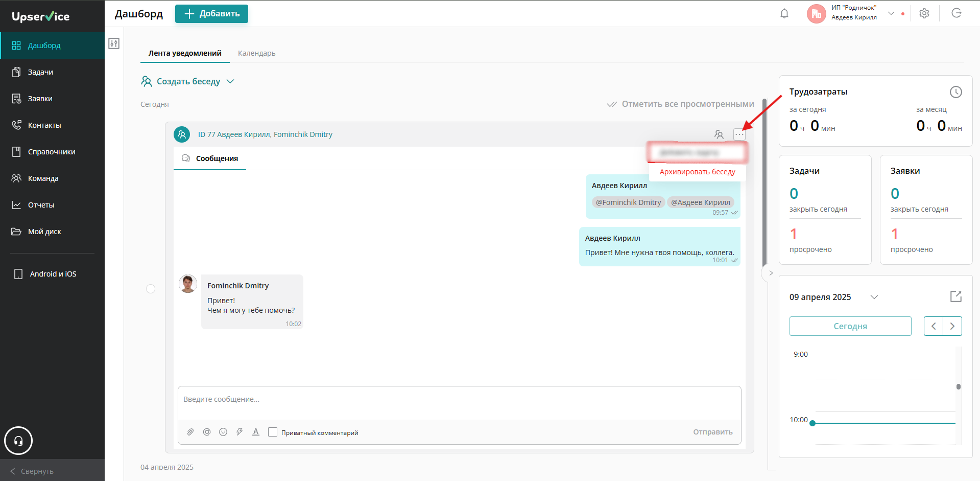Open the dashboard filter settings icon
This screenshot has width=980, height=481.
pos(114,43)
